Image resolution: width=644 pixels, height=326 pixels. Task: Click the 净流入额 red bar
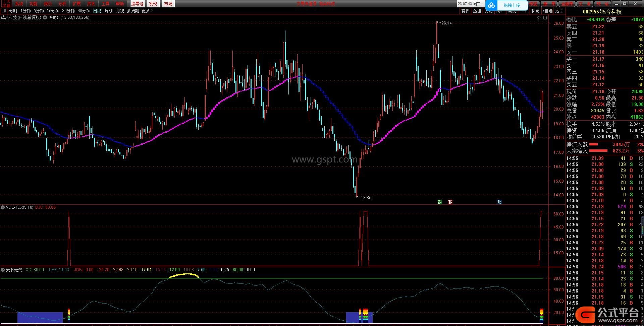593,144
